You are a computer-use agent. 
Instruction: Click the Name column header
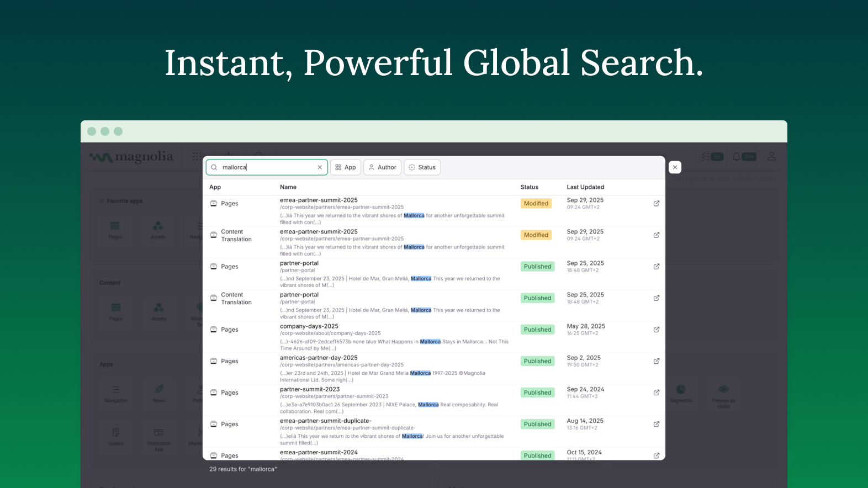click(288, 187)
